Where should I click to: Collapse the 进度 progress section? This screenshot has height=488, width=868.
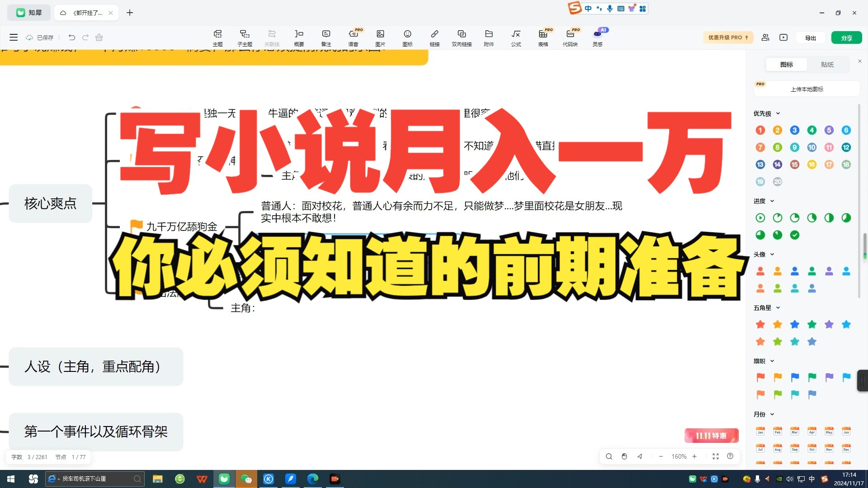tap(772, 201)
